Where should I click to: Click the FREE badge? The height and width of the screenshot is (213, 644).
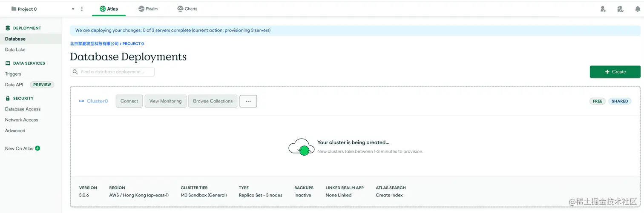(x=598, y=101)
